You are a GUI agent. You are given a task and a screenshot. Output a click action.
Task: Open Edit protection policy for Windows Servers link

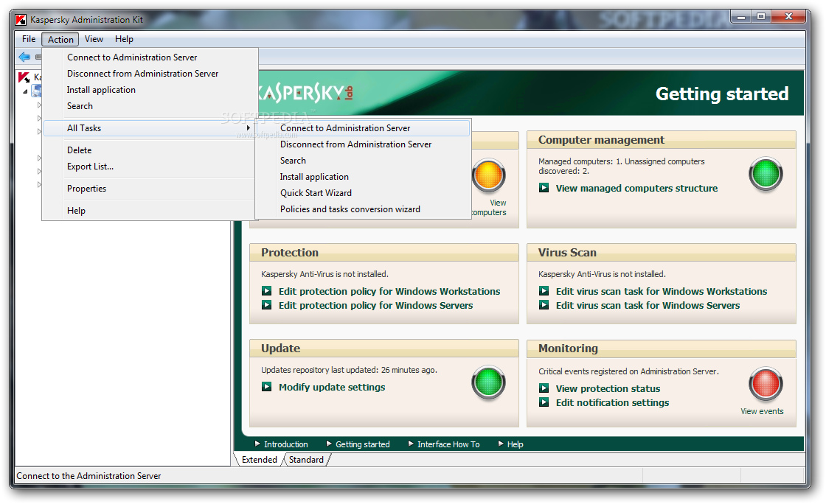[375, 305]
